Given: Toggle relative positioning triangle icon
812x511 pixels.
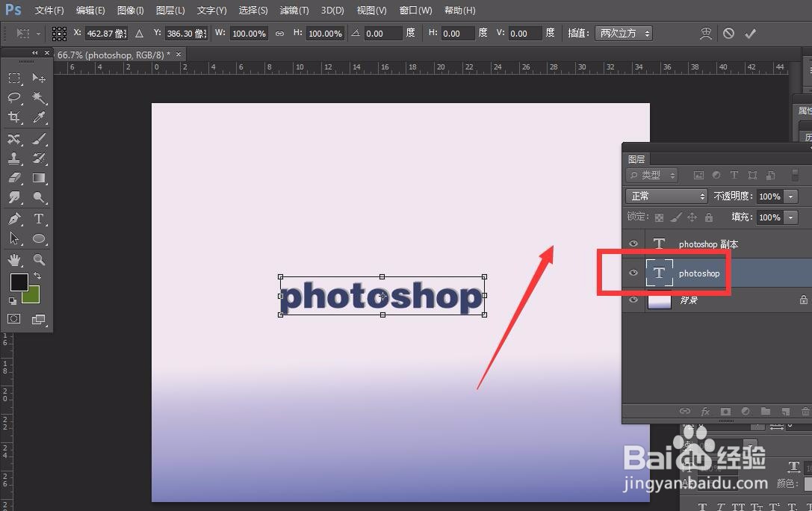Looking at the screenshot, I should coord(139,34).
